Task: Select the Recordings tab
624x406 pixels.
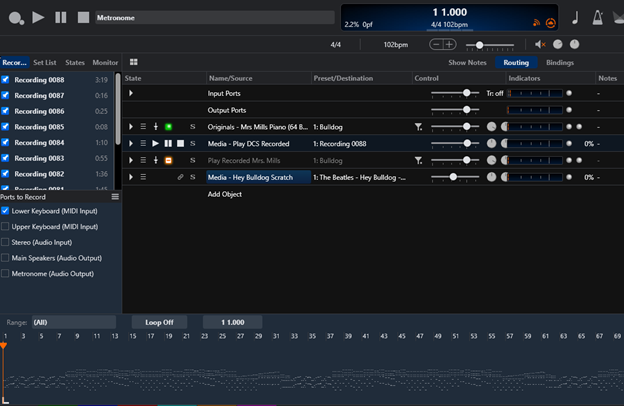Action: tap(15, 62)
